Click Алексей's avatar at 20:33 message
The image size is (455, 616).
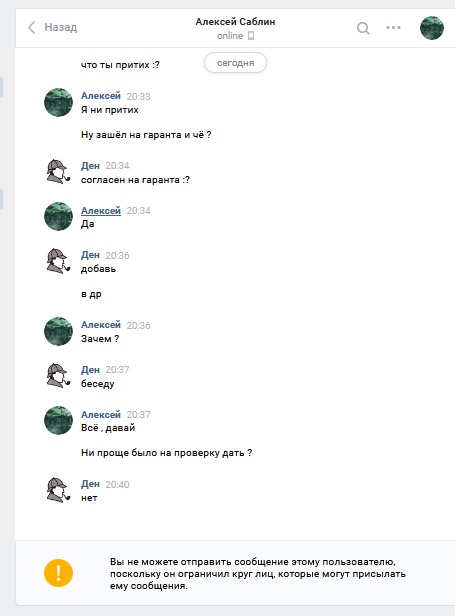(x=58, y=102)
